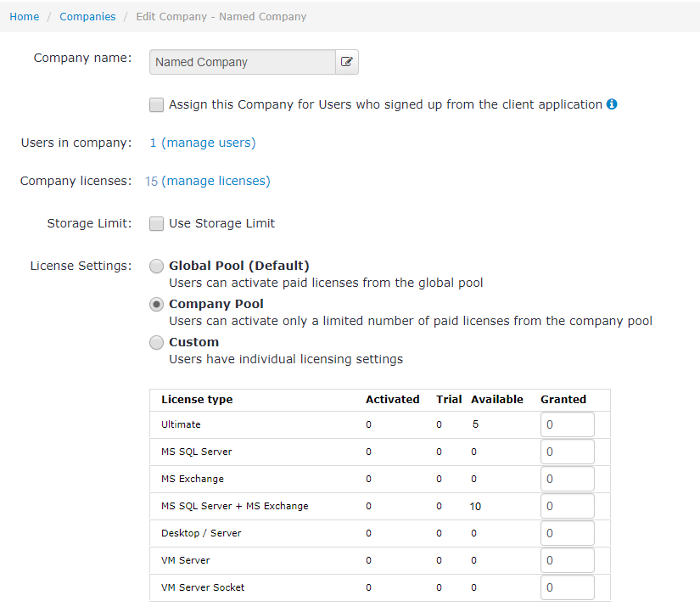
Task: Click Granted field for MS SQL Server
Action: coord(568,452)
